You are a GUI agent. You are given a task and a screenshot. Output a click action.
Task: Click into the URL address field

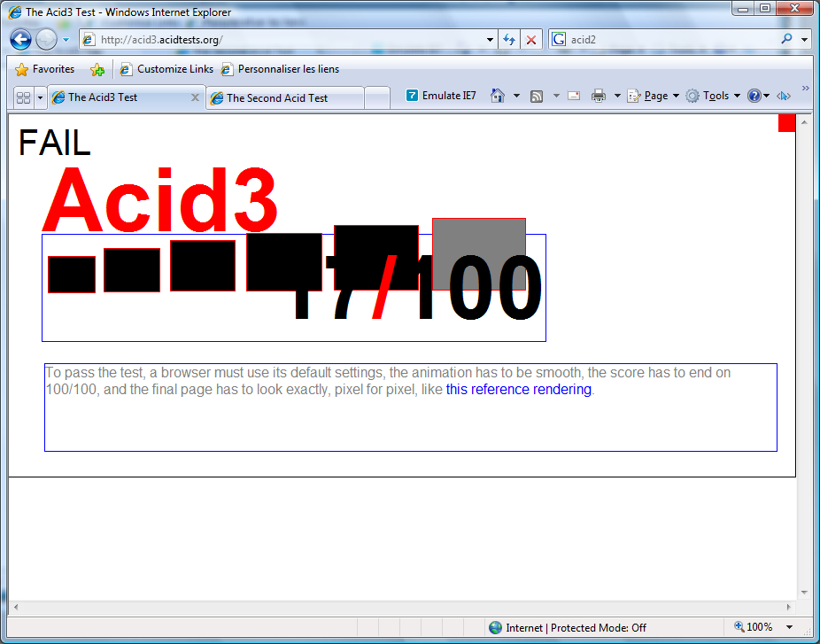coord(283,40)
